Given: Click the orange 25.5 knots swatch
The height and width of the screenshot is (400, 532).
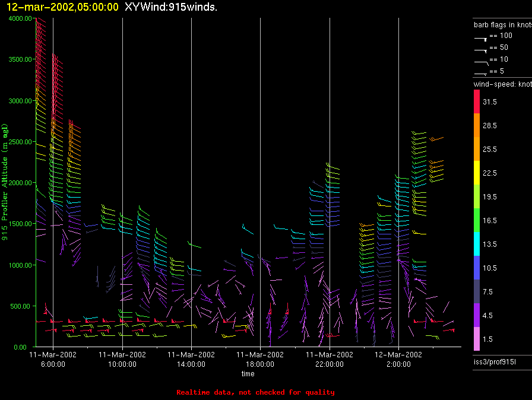Looking at the screenshot, I should click(477, 149).
